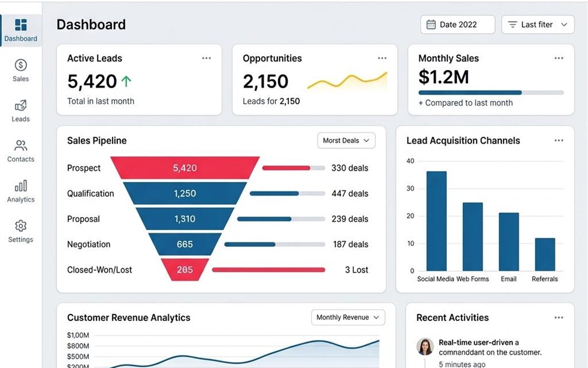The width and height of the screenshot is (588, 368).
Task: Click the Email bar in chart
Action: 509,241
